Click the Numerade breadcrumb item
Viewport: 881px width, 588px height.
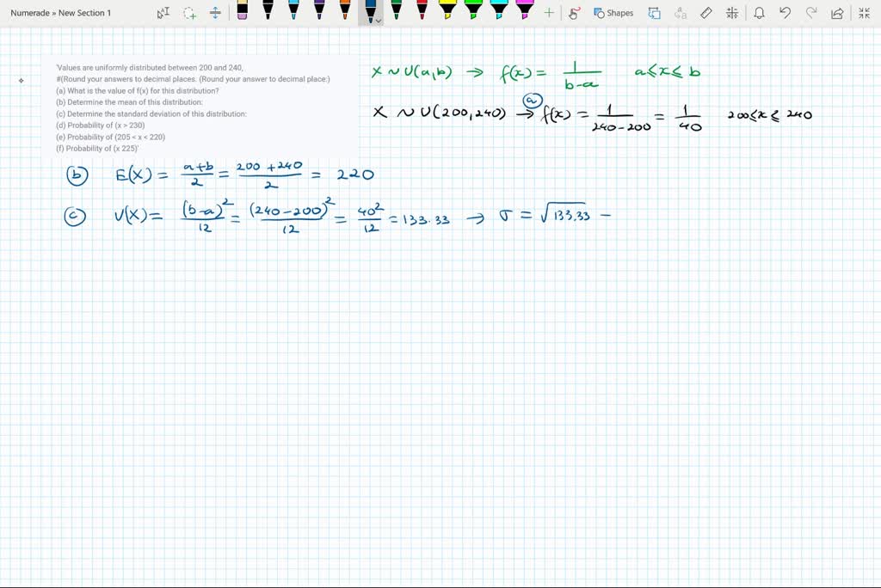[x=31, y=13]
